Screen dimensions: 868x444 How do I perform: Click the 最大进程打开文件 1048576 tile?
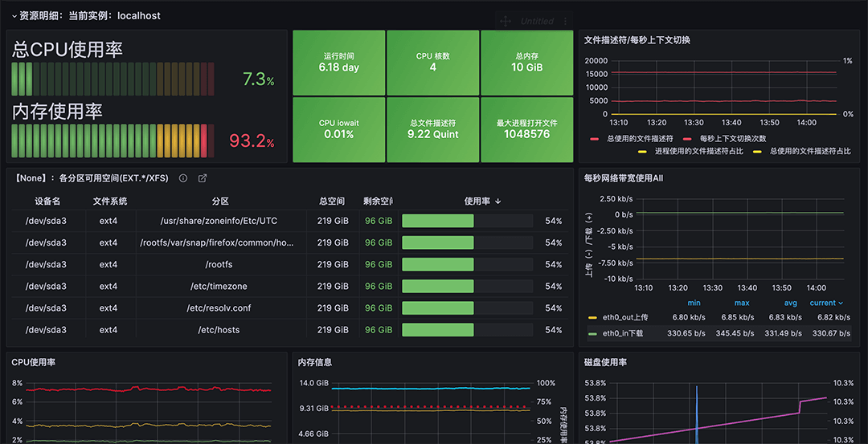527,129
